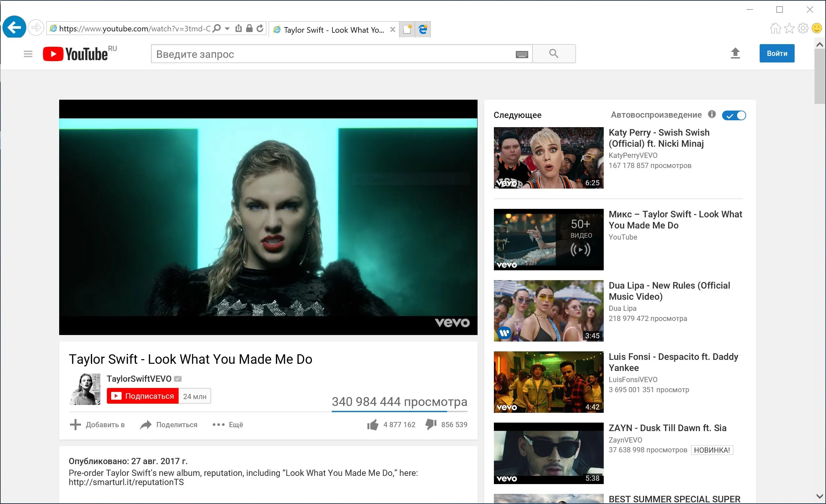Screen dimensions: 826x504
Task: Click the LuisFonsiVEVO channel name
Action: click(x=633, y=380)
